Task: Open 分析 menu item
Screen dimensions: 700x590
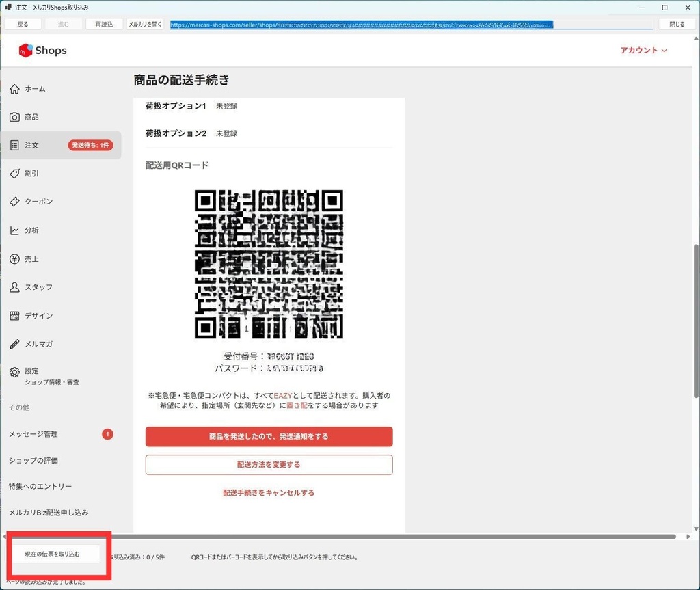Action: click(61, 230)
